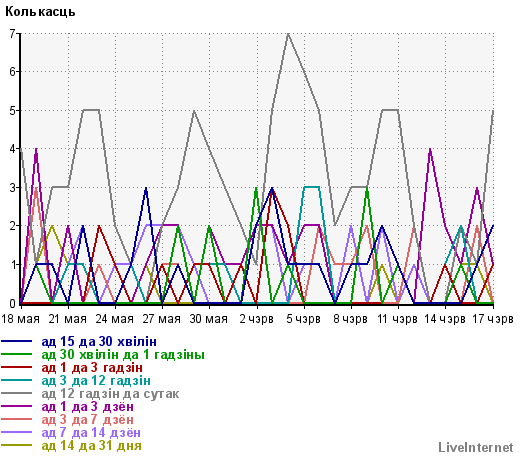Click x-axis date label "27 мая"

162,319
